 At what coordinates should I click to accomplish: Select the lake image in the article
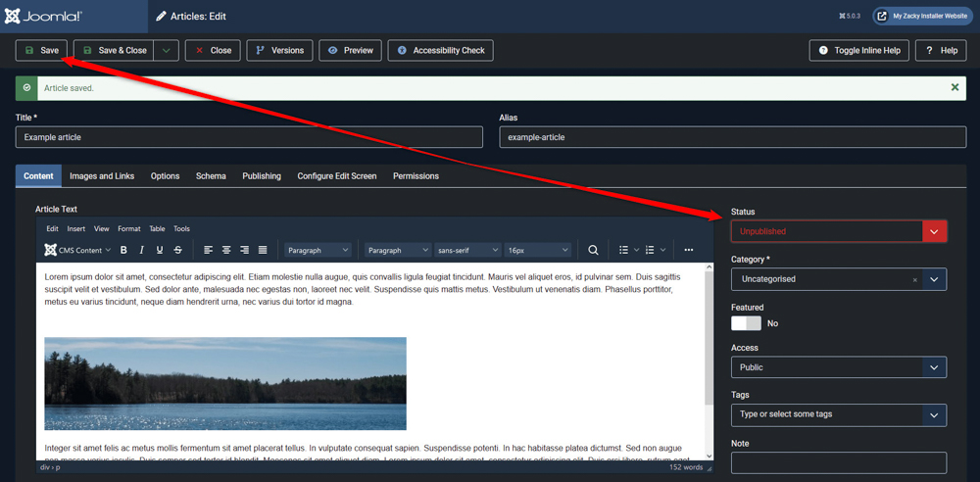click(225, 384)
